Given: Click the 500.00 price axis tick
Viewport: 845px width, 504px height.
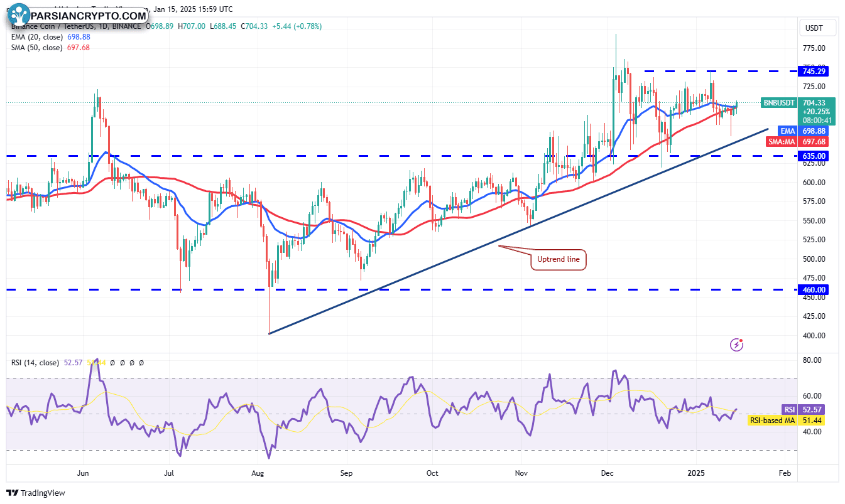Looking at the screenshot, I should 814,259.
